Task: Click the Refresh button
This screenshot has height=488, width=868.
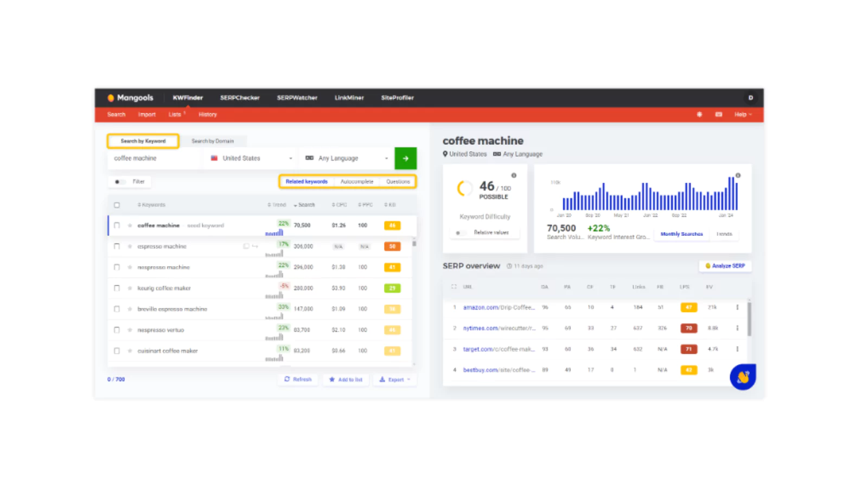Action: tap(298, 380)
